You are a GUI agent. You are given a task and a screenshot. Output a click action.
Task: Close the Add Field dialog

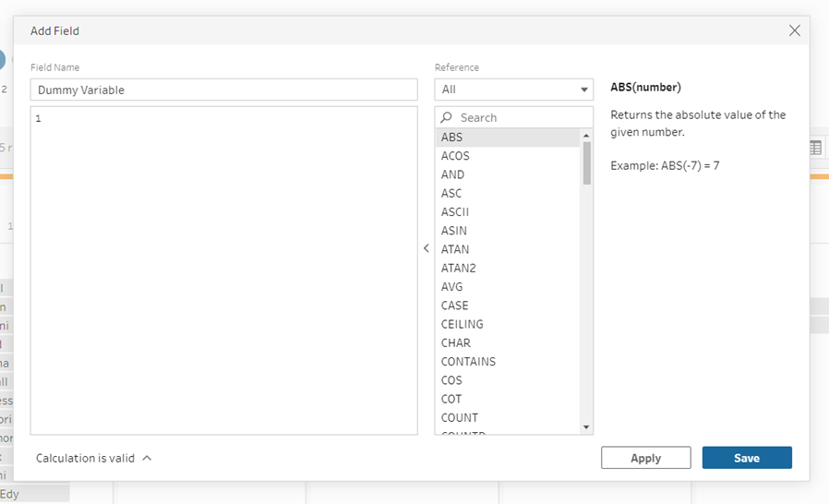[794, 30]
